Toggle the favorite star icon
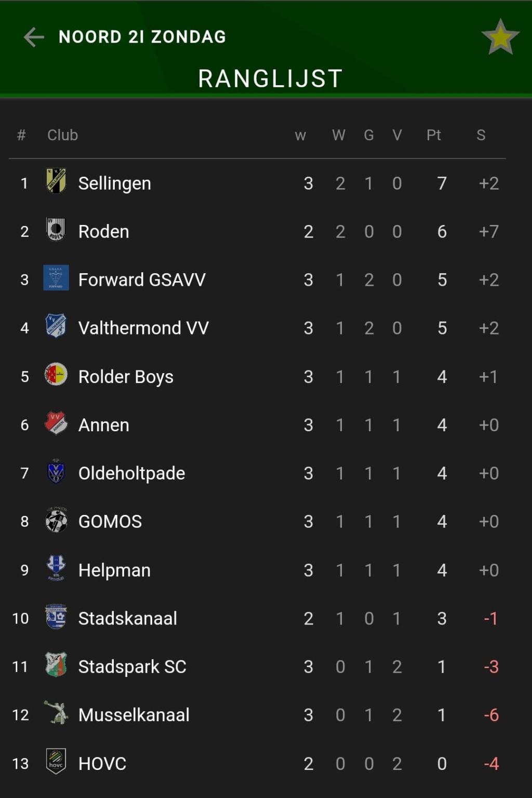The width and height of the screenshot is (532, 798). click(x=500, y=37)
